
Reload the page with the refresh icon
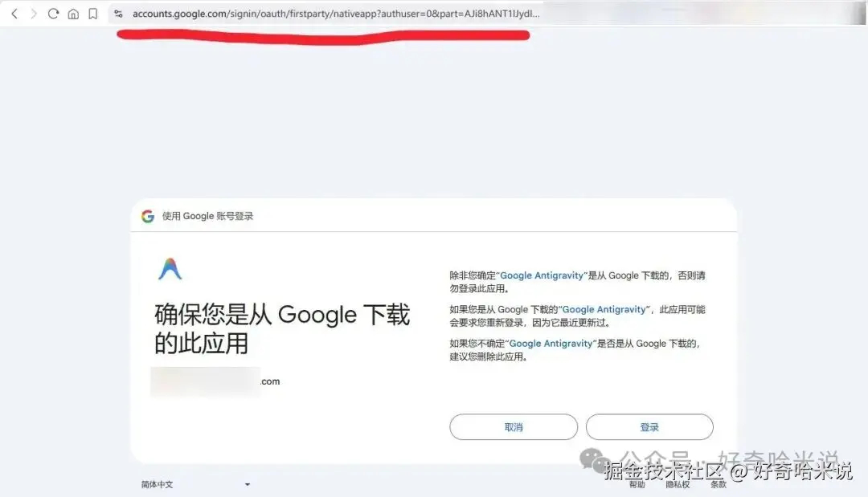coord(53,14)
